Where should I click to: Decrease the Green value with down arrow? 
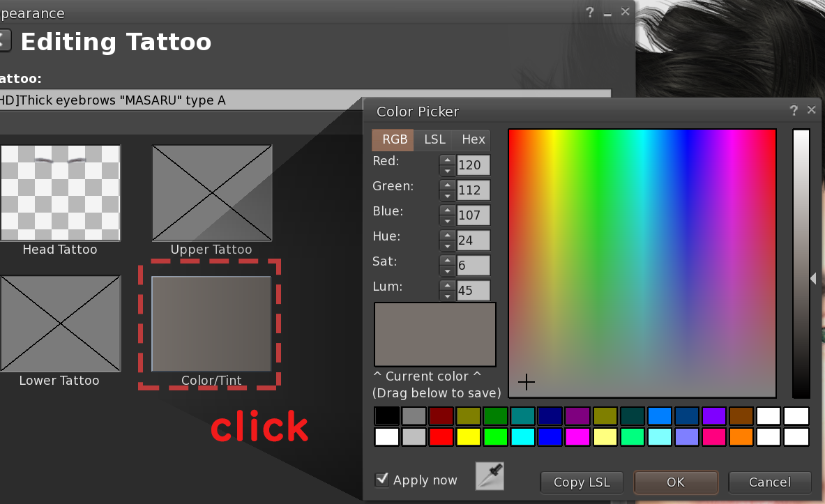click(447, 196)
